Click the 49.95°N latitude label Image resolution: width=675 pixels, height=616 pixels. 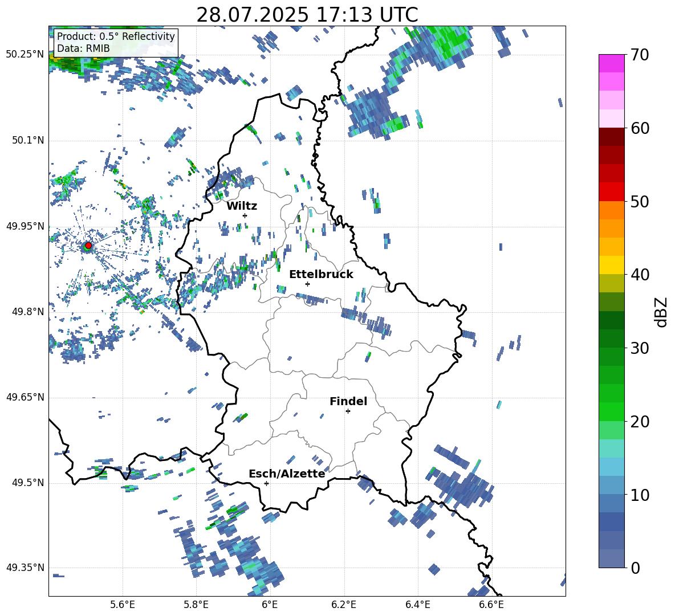tap(25, 226)
